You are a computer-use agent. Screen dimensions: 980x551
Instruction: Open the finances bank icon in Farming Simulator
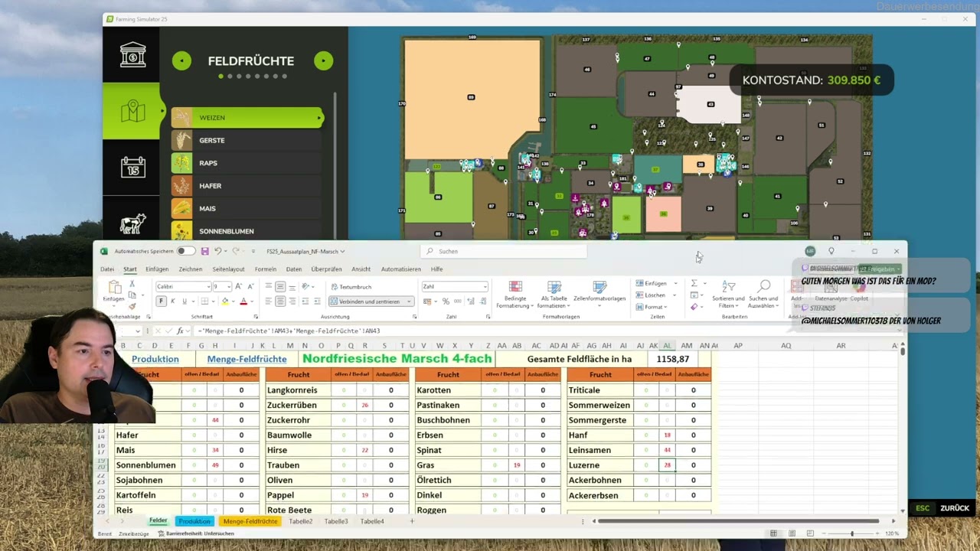[132, 55]
